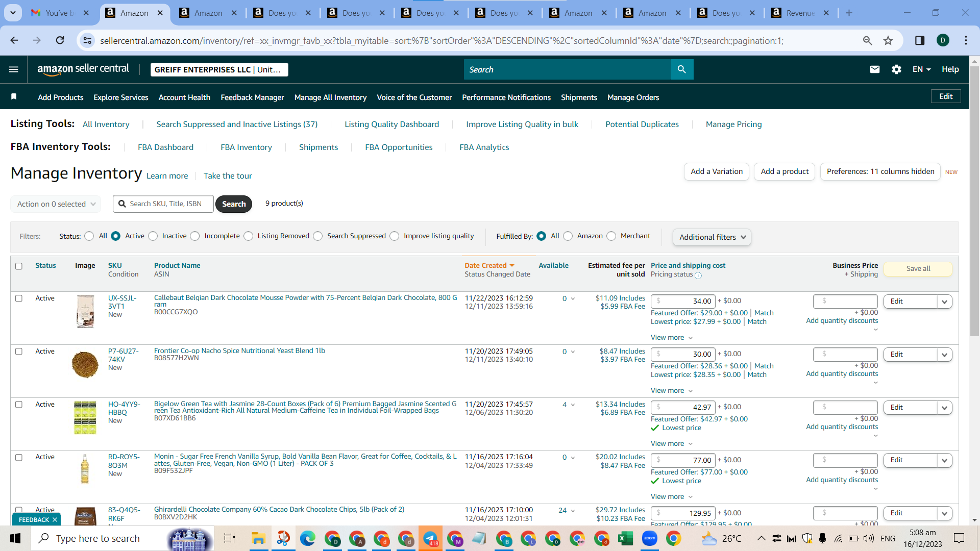The height and width of the screenshot is (551, 980).
Task: Open Feedback Manager menu item
Action: (252, 97)
